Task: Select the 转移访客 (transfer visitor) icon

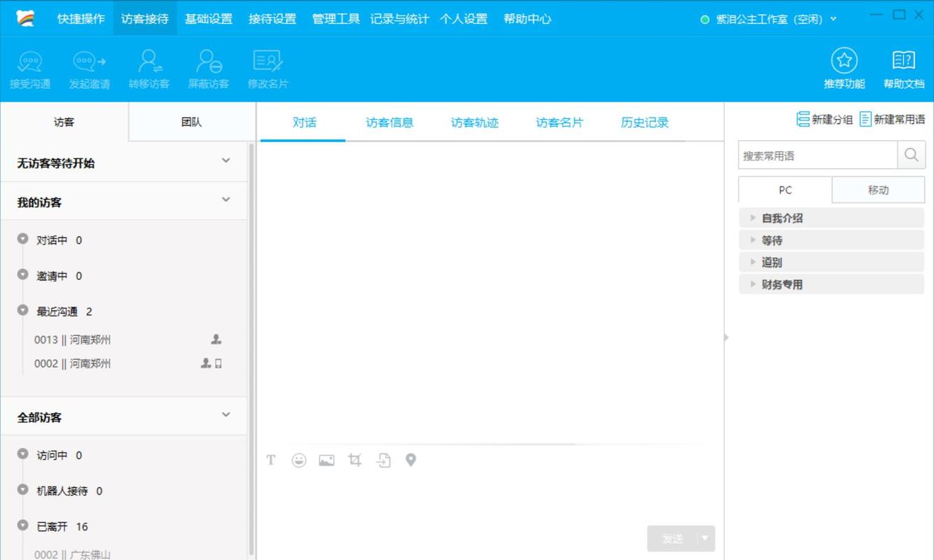Action: pos(149,67)
